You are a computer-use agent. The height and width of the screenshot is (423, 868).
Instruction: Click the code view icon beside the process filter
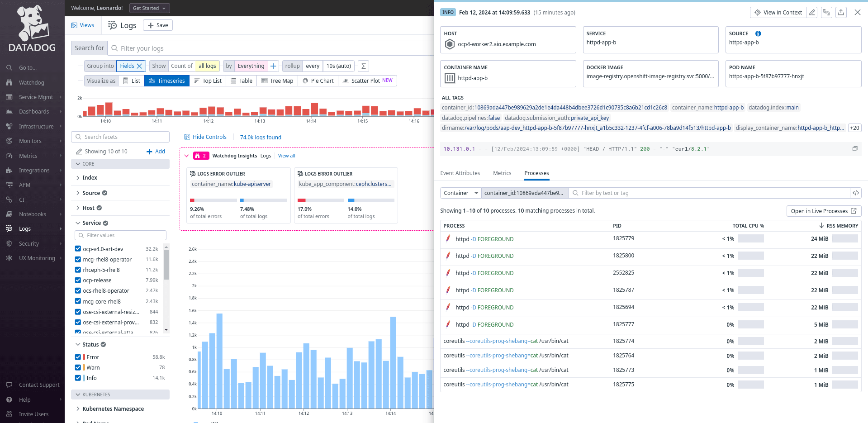(856, 193)
